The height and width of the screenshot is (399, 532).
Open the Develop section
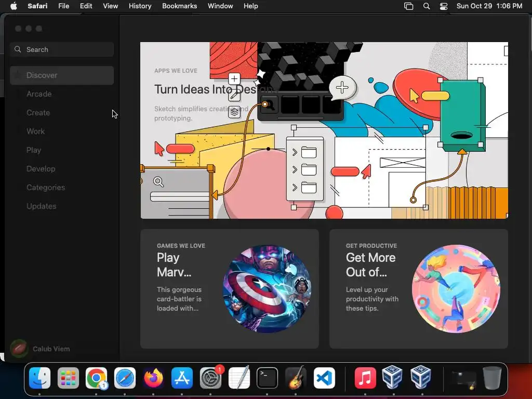tap(62, 169)
